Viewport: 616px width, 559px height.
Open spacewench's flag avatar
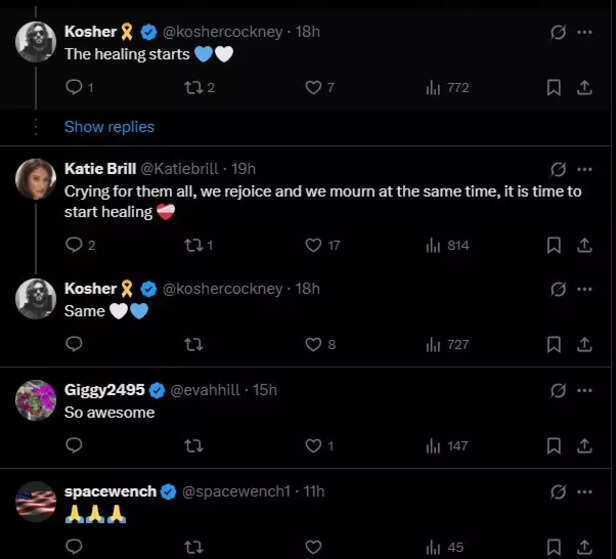[x=36, y=502]
